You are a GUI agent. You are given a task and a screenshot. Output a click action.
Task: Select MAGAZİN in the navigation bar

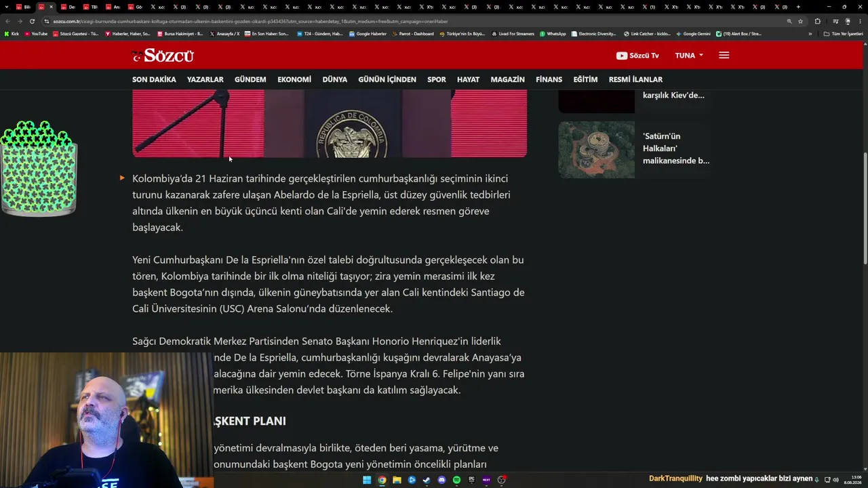(508, 79)
